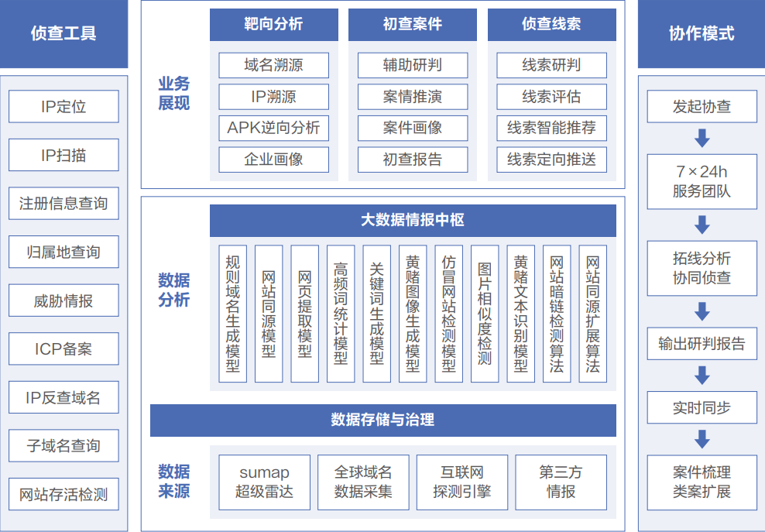Screen dimensions: 765x532
Task: Switch to the 初查案件 header
Action: click(x=412, y=24)
